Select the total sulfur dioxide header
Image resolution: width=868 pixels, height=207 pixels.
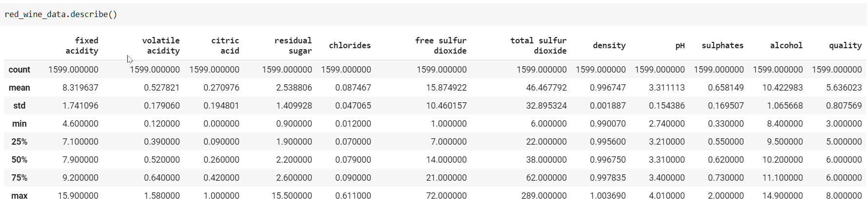538,45
